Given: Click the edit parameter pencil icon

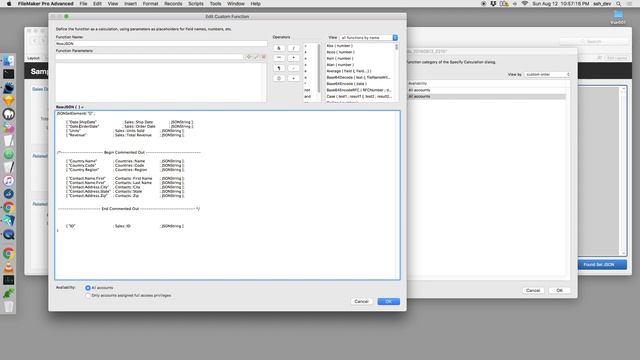Looking at the screenshot, I should coord(256,57).
